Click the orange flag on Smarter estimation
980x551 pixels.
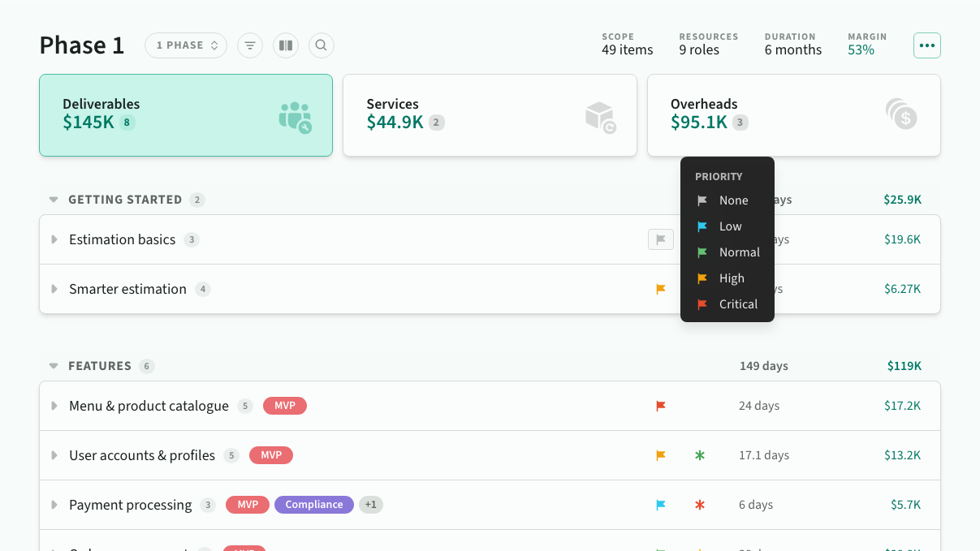660,289
